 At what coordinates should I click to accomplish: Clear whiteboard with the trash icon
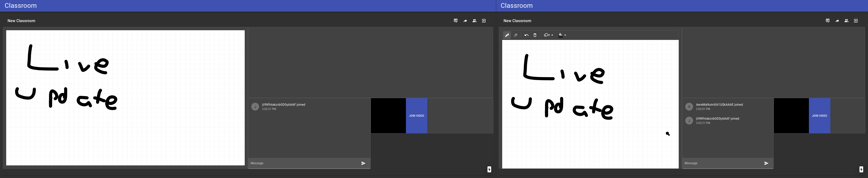point(535,35)
